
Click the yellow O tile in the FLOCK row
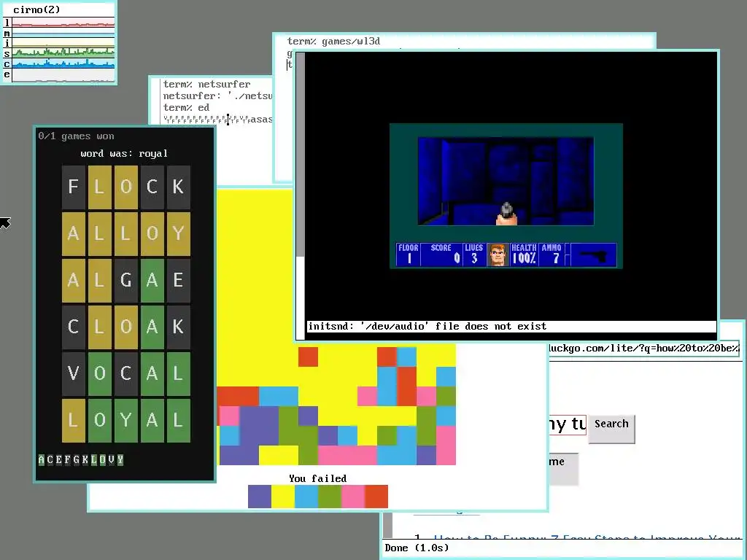[x=125, y=187]
